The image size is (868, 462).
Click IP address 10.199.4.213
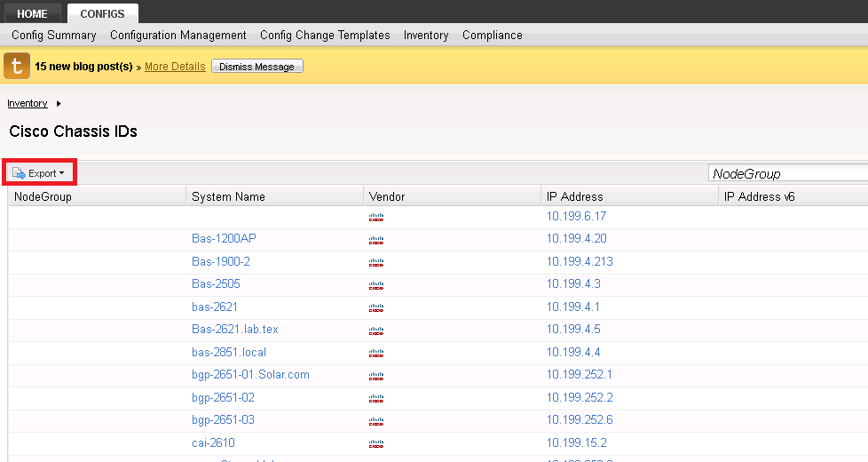pos(580,261)
